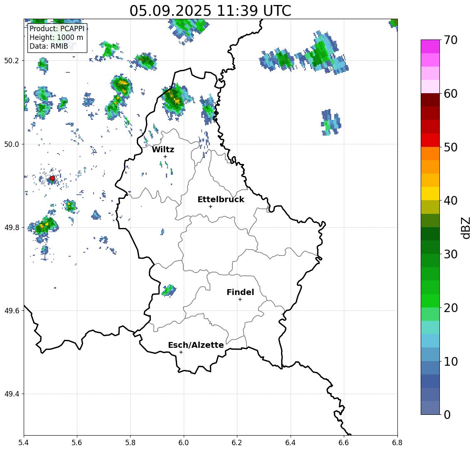The height and width of the screenshot is (451, 476).
Task: Click the colorbar tick label 50
Action: pos(451,147)
